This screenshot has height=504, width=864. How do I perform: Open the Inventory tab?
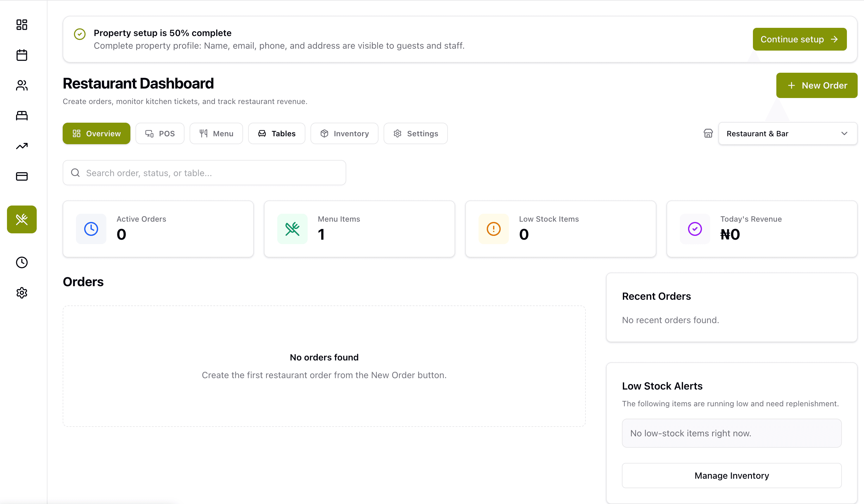344,133
